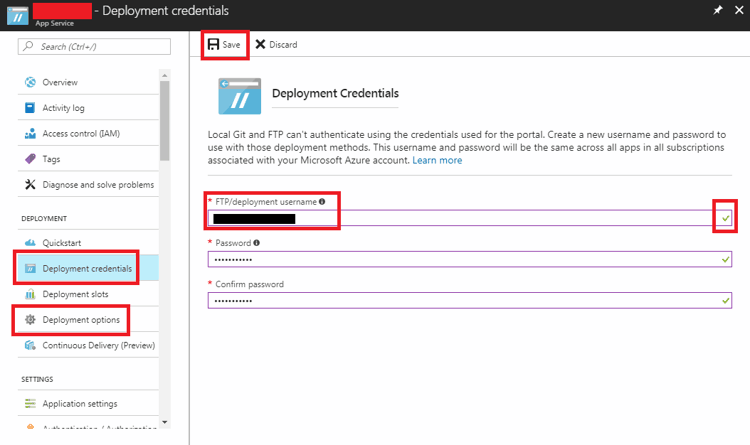Viewport: 750px width, 445px height.
Task: Click the Save floppy disk icon
Action: tap(213, 44)
